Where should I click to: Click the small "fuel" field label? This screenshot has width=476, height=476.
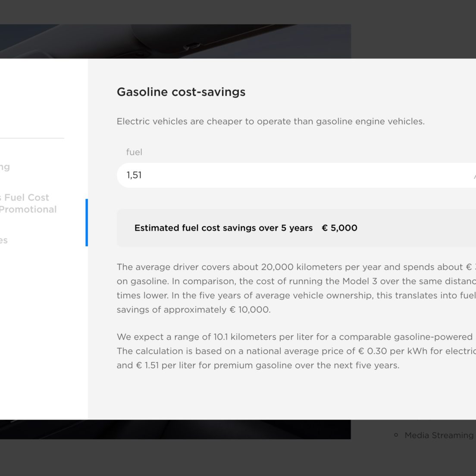click(134, 152)
